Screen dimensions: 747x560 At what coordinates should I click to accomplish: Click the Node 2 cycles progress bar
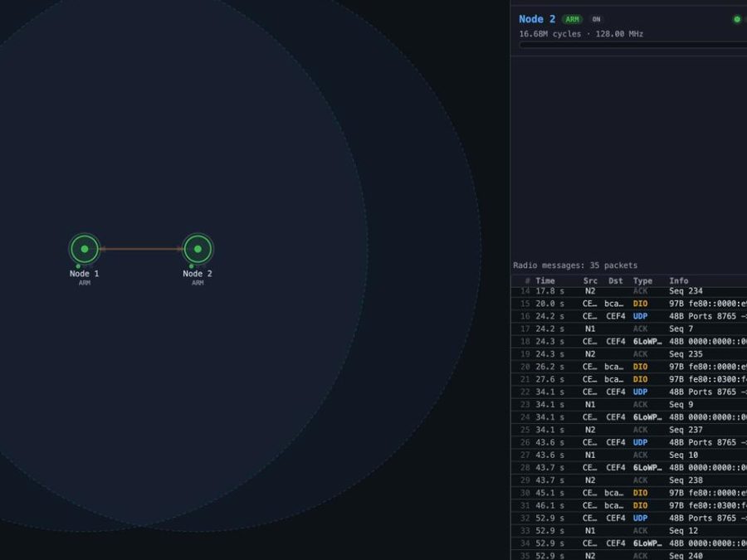[x=632, y=45]
